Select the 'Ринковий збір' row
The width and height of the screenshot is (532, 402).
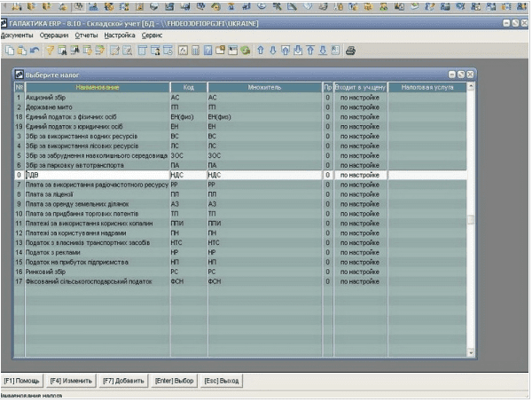point(240,272)
